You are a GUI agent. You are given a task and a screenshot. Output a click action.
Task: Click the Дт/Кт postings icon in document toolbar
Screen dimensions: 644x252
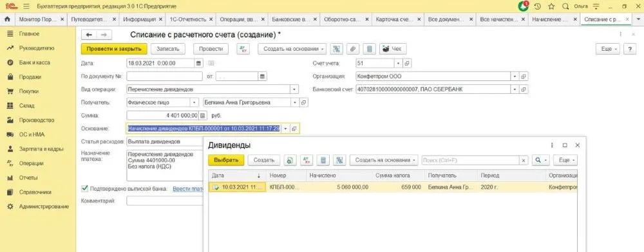coord(243,49)
